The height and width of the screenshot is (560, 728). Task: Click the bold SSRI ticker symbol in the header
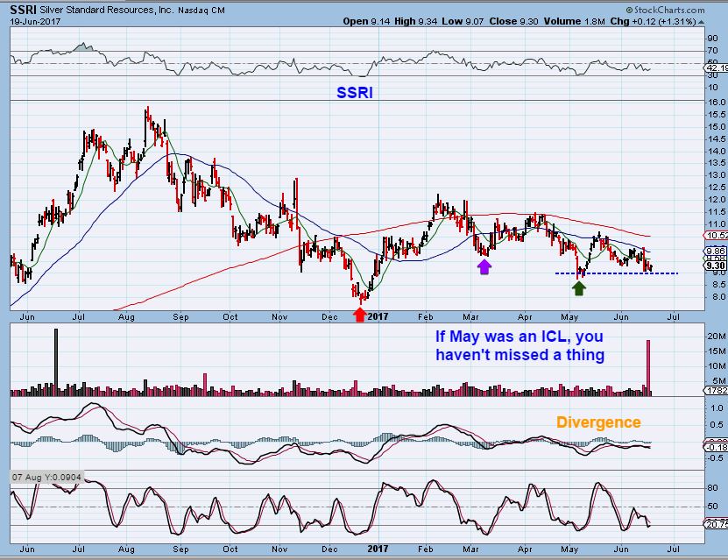(23, 10)
